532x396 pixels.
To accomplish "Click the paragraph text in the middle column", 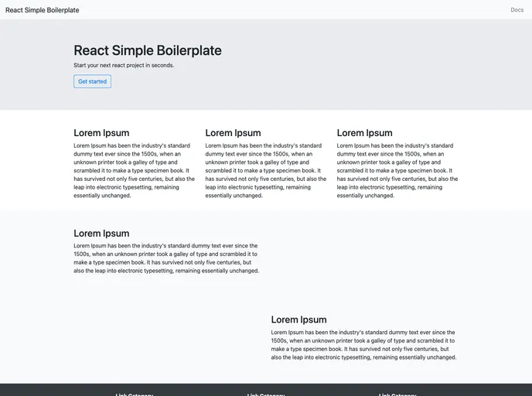I will click(x=266, y=170).
